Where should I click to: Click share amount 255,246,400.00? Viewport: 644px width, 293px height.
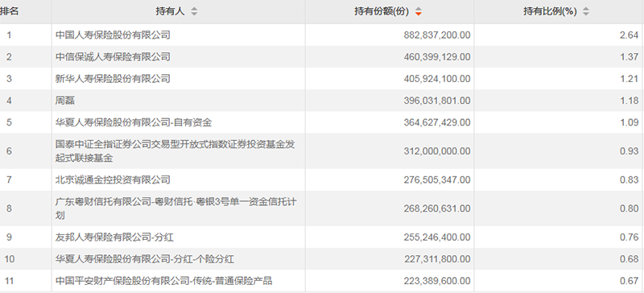(x=437, y=237)
